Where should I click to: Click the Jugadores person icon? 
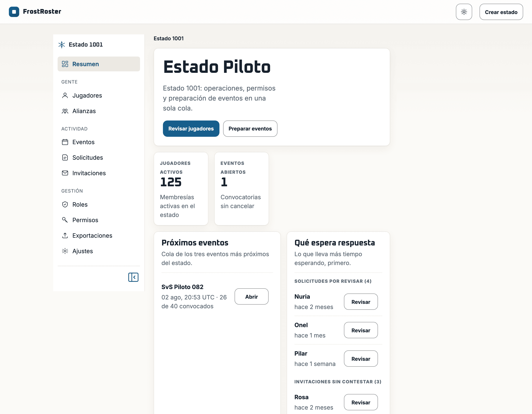pos(65,96)
